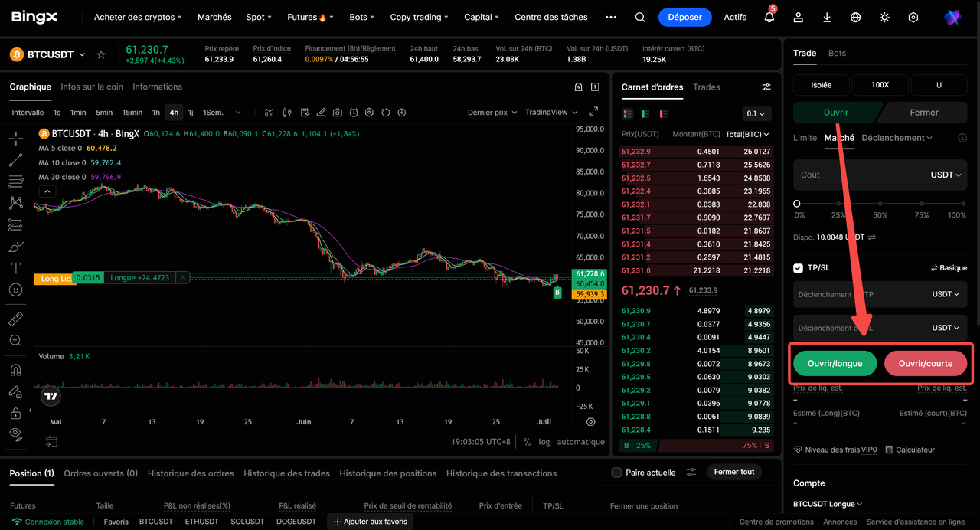Open Dernier prix dropdown
The image size is (980, 530).
tap(492, 113)
